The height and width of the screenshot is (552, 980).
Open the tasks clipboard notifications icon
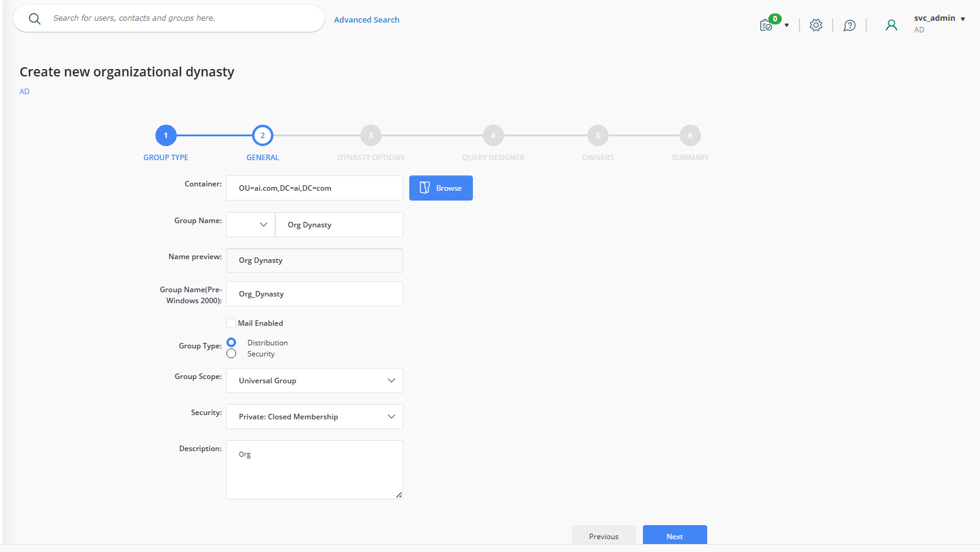coord(767,25)
